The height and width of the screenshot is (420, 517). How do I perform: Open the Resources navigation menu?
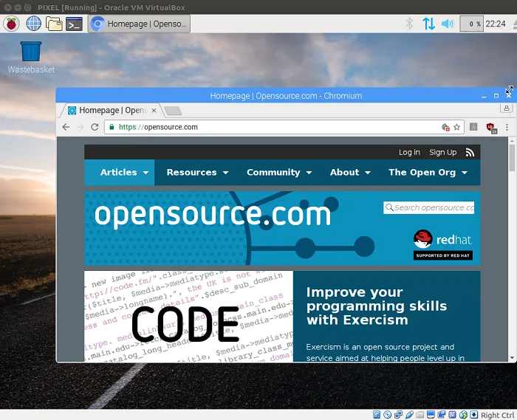[197, 172]
